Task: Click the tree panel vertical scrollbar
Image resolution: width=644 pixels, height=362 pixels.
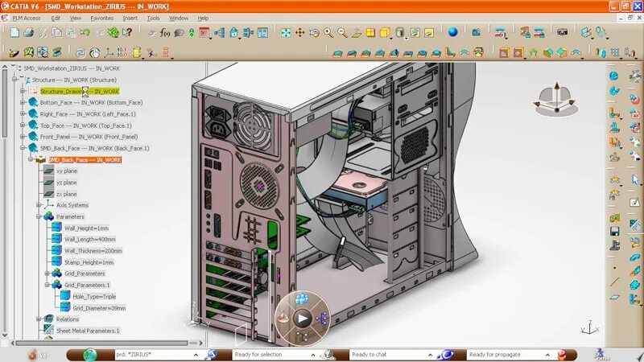Action: click(5, 103)
